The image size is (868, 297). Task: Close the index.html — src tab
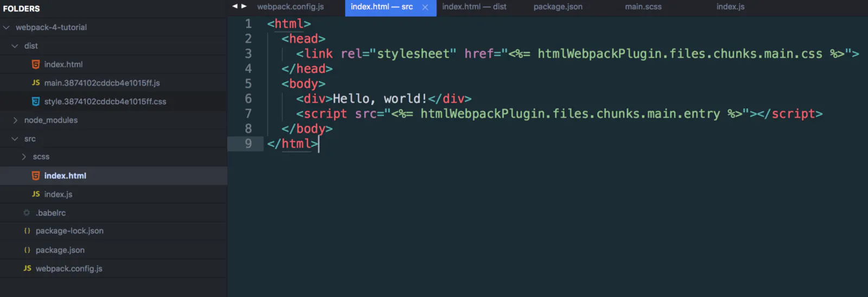pos(425,7)
